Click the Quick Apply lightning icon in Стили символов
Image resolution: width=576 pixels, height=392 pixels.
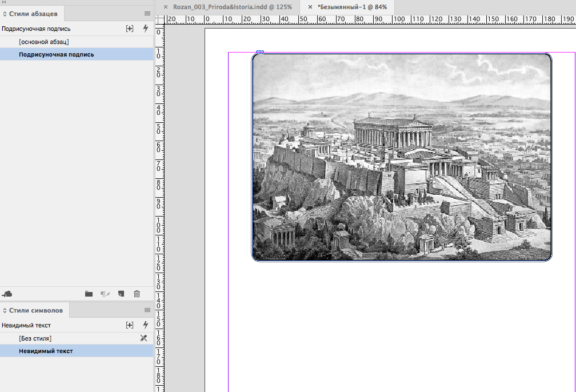145,325
